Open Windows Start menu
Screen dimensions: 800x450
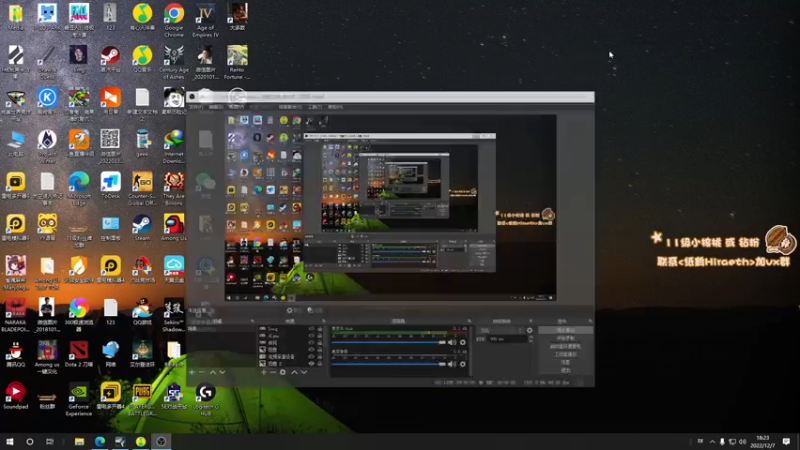click(10, 441)
